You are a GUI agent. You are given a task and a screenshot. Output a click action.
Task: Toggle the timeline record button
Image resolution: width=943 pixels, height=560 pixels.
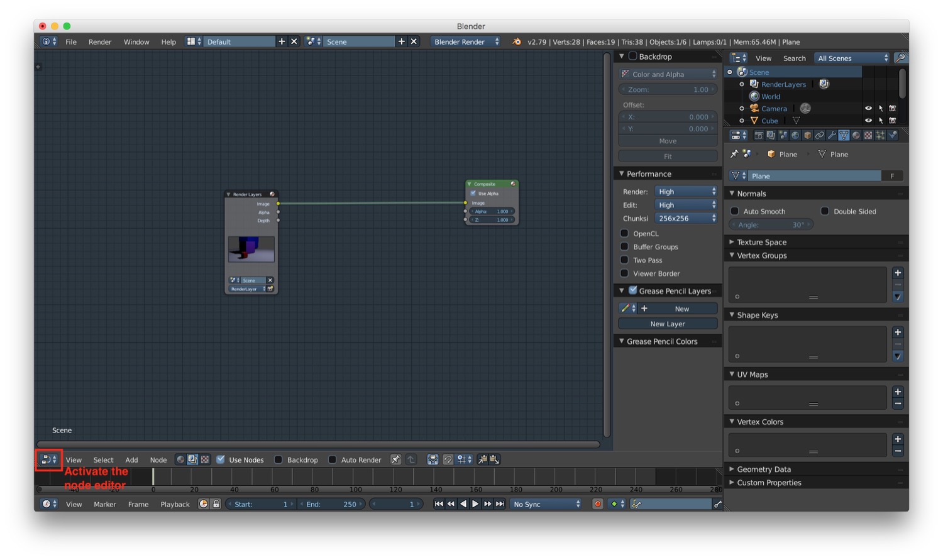598,504
